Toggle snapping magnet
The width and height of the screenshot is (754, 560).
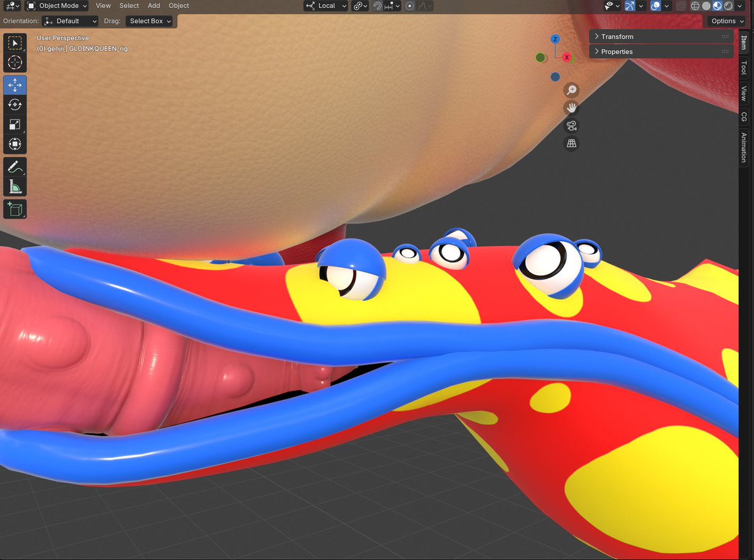coord(378,6)
